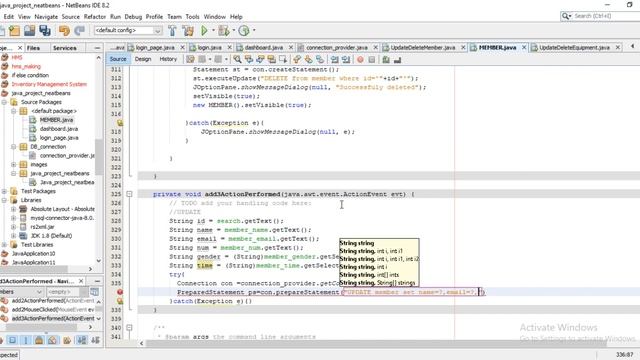Click the Toggle Bookmark editor icon
The width and height of the screenshot is (640, 360).
coord(320,60)
